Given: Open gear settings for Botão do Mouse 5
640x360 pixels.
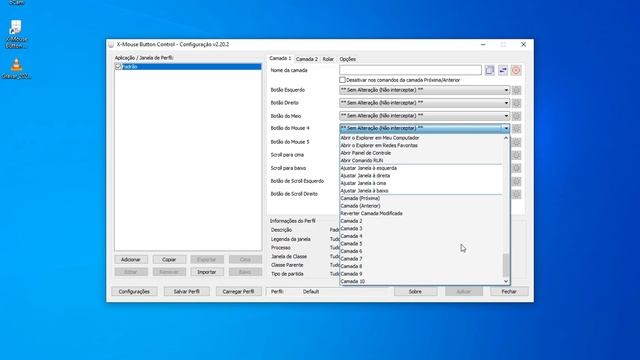Looking at the screenshot, I should tap(516, 142).
